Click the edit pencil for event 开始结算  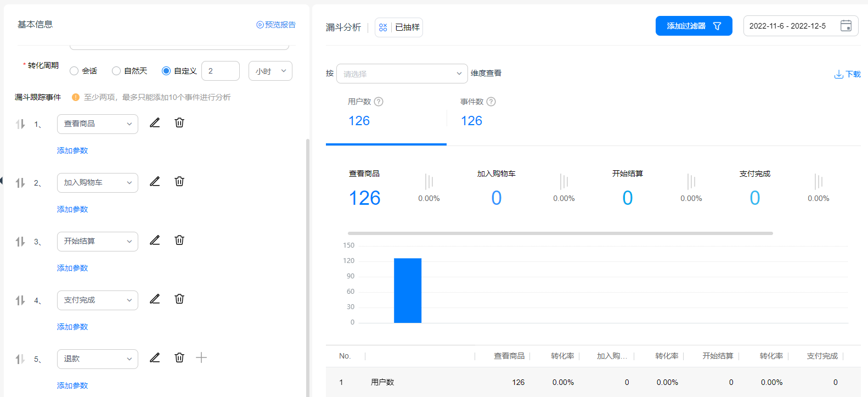[155, 240]
